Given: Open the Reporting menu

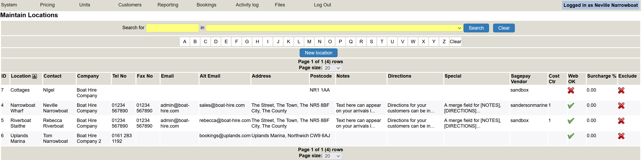Looking at the screenshot, I should (x=168, y=5).
